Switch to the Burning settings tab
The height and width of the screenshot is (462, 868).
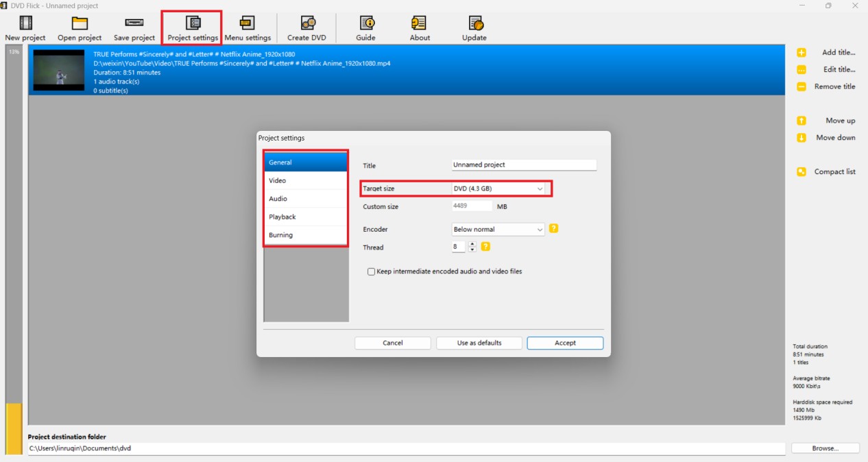pos(306,235)
